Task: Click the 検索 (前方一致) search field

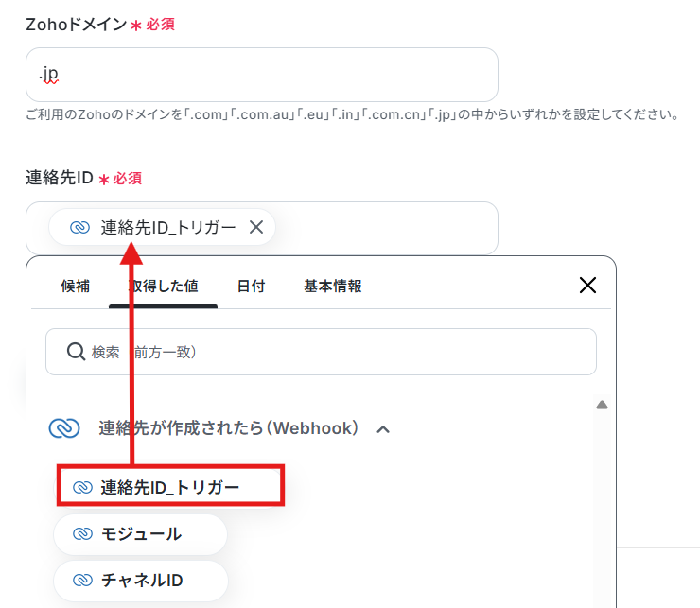Action: (x=321, y=352)
